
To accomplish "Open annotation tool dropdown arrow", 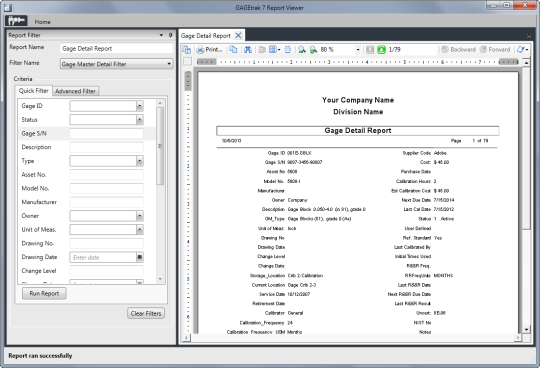I will click(x=527, y=50).
